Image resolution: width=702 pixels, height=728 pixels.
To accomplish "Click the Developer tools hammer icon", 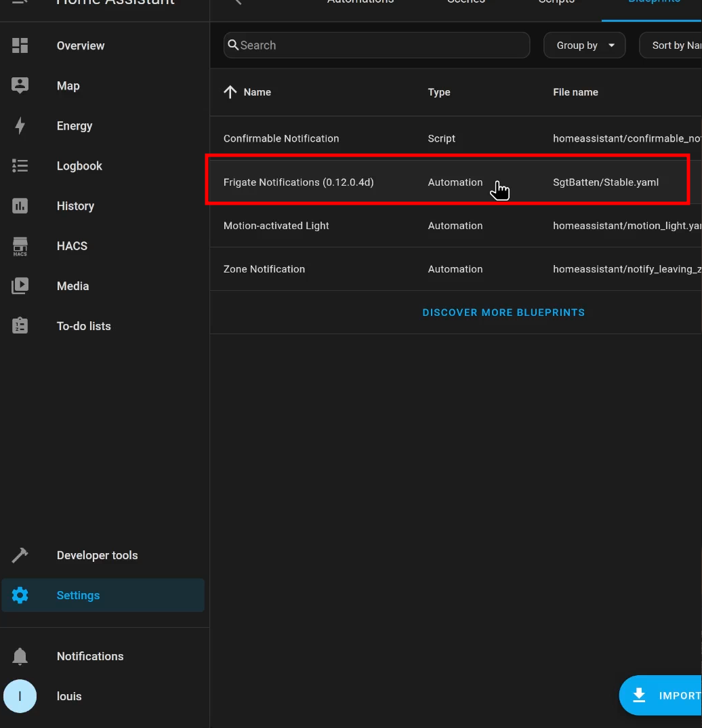I will (x=20, y=555).
